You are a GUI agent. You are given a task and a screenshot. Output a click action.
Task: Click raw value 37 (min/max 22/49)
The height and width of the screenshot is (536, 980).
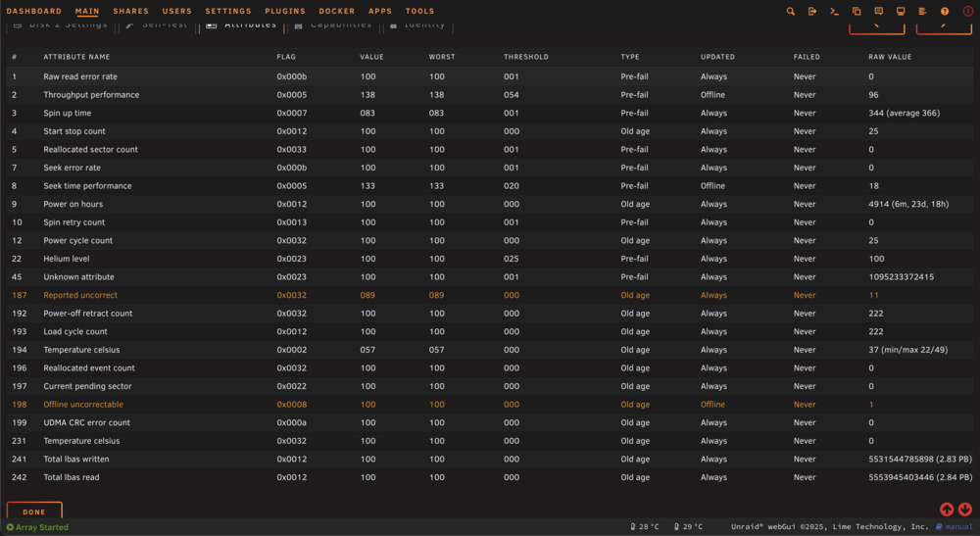pyautogui.click(x=907, y=350)
